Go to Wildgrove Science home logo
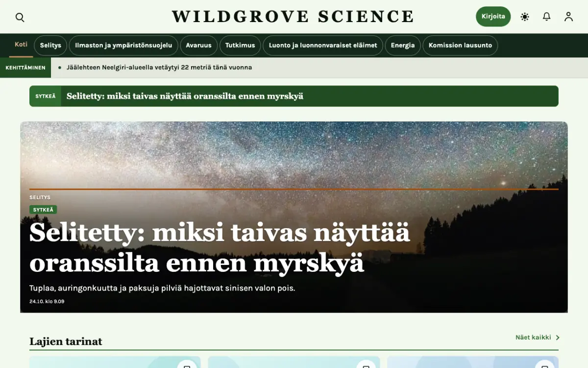Viewport: 588px width, 368px height. coord(293,17)
